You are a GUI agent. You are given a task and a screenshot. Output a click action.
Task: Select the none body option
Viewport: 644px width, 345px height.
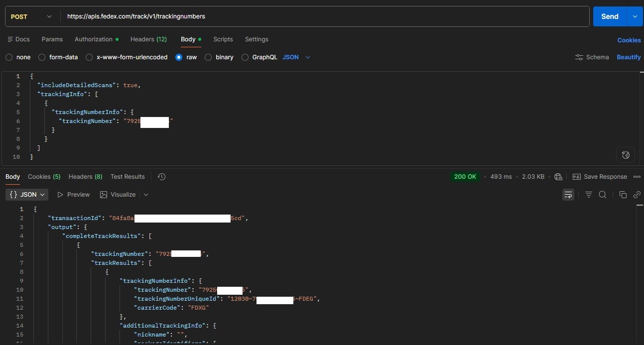pyautogui.click(x=18, y=57)
